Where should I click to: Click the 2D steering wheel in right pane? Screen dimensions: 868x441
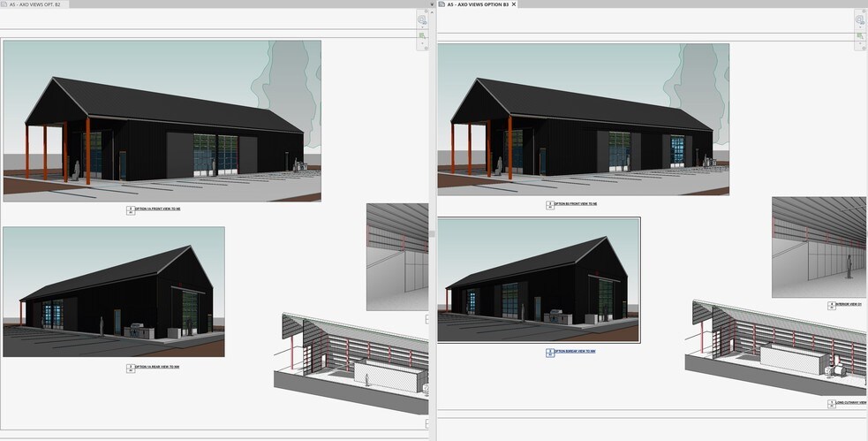pyautogui.click(x=860, y=19)
